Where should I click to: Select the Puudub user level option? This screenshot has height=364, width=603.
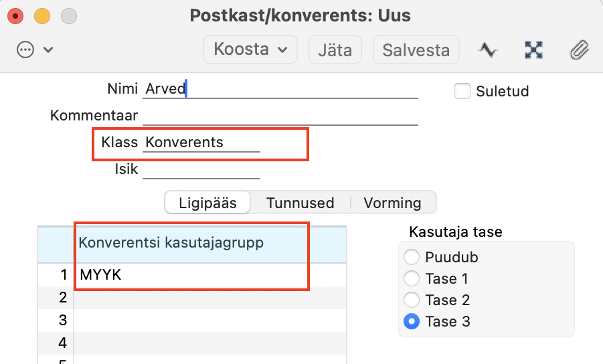[x=412, y=257]
